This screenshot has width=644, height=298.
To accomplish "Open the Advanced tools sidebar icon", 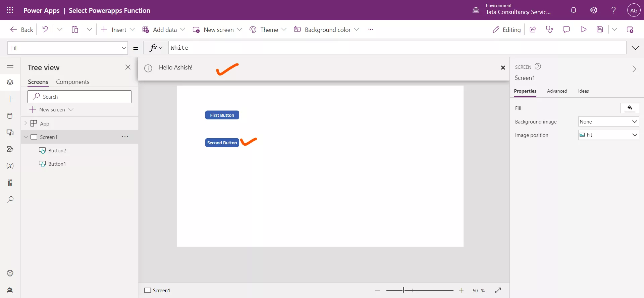I will [x=10, y=183].
